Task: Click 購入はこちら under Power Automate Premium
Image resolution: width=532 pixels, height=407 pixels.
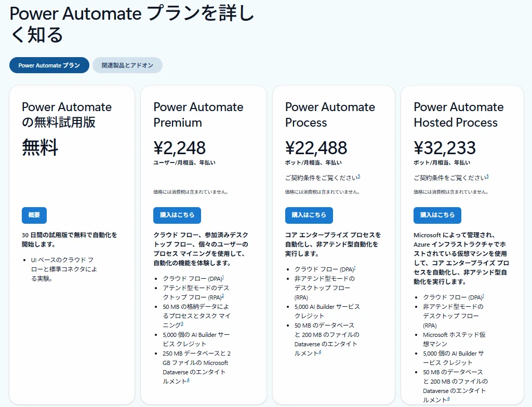Action: tap(177, 215)
